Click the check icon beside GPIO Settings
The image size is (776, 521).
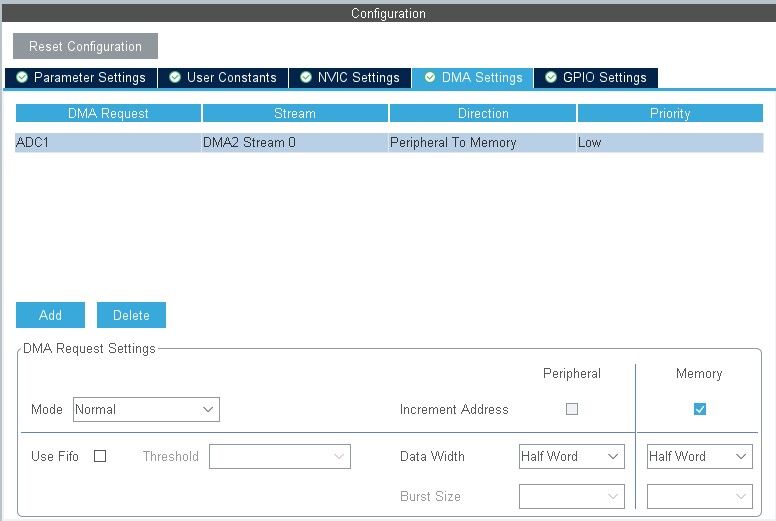(551, 77)
